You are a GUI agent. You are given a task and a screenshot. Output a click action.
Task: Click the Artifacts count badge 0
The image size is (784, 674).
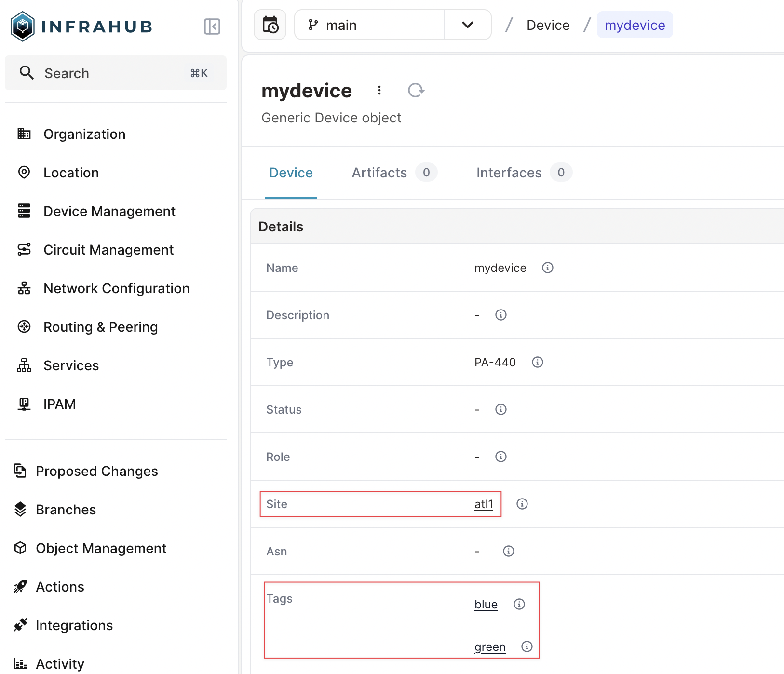pyautogui.click(x=426, y=173)
